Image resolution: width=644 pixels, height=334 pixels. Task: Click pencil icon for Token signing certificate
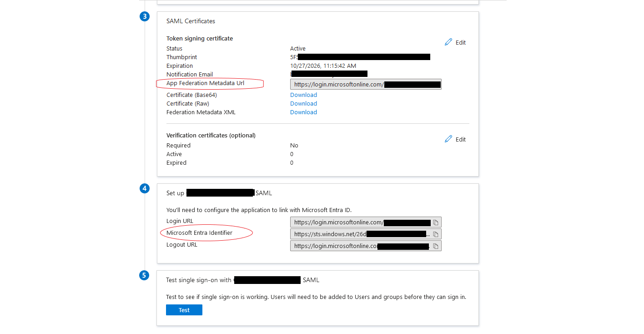pyautogui.click(x=448, y=42)
